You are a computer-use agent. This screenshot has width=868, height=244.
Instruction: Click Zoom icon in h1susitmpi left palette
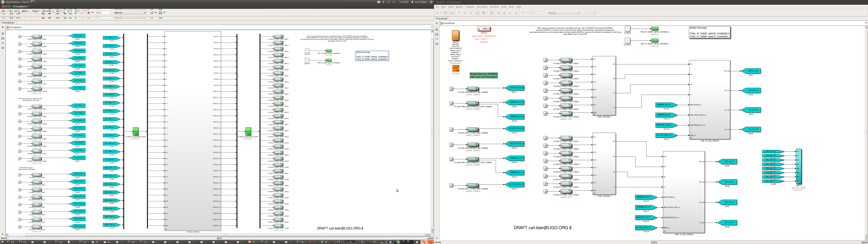437,30
